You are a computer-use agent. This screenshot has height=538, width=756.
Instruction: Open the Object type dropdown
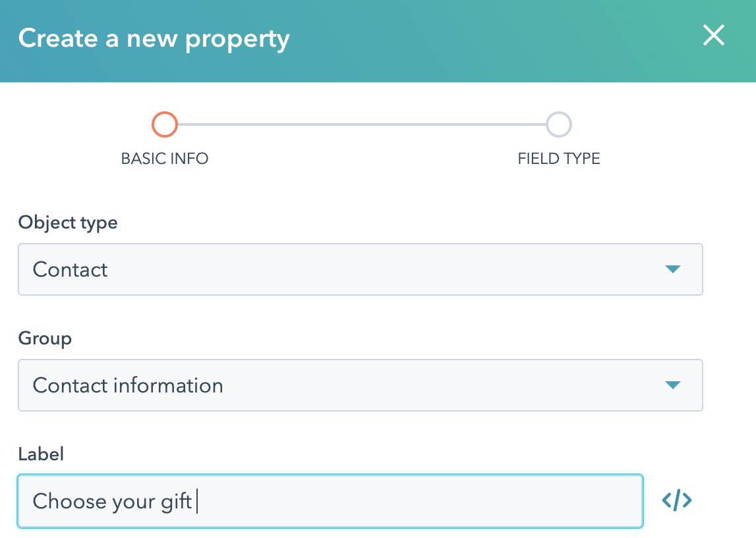(360, 269)
